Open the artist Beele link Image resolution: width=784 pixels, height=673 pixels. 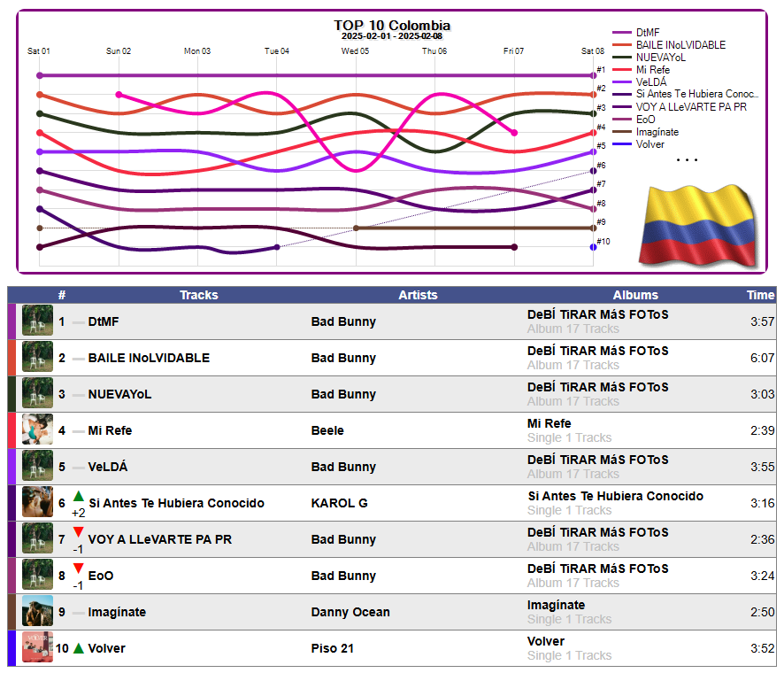point(327,431)
